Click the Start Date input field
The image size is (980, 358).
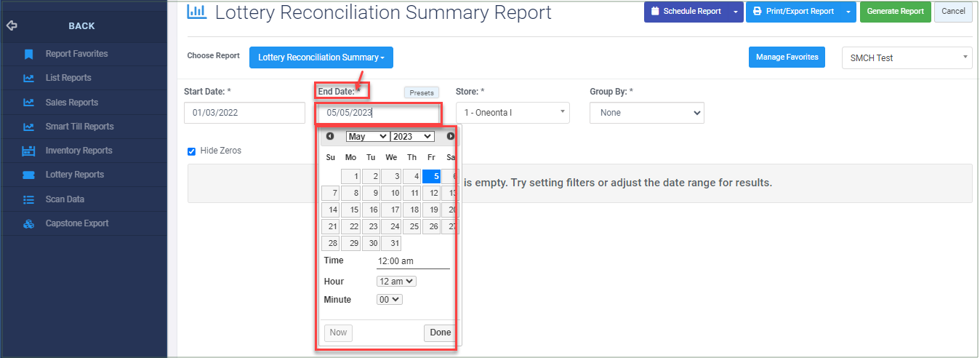click(244, 113)
